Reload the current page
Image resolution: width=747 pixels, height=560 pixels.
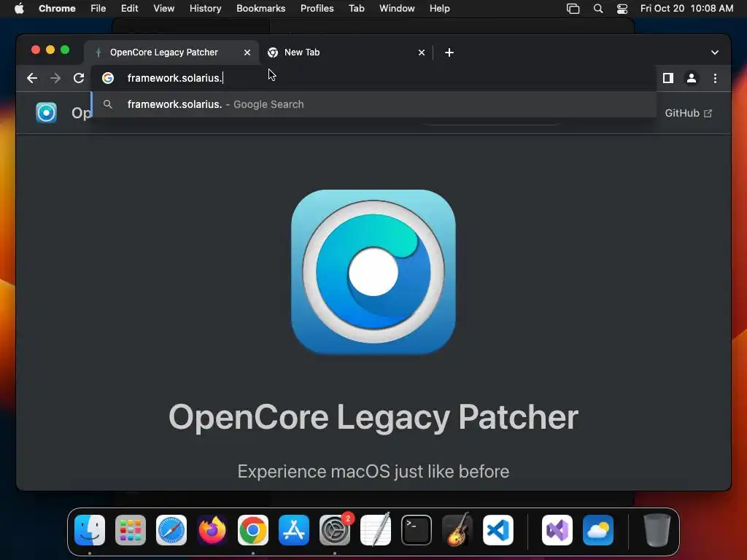[x=79, y=78]
